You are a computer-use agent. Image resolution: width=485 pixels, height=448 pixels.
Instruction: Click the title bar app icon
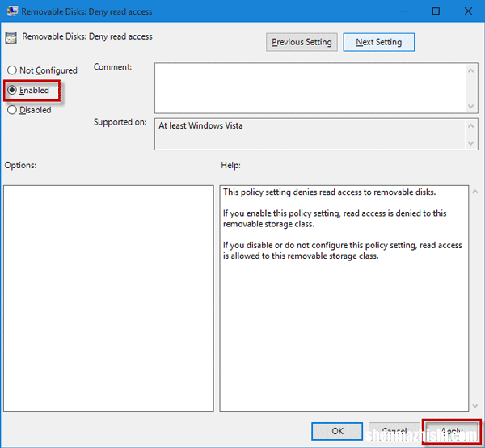12,11
